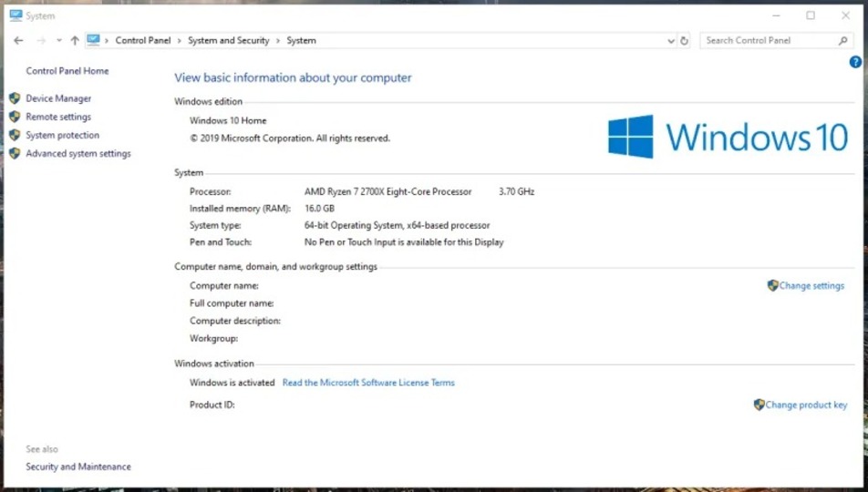This screenshot has width=868, height=492.
Task: Click the 'Workgroup:' label
Action: (213, 338)
